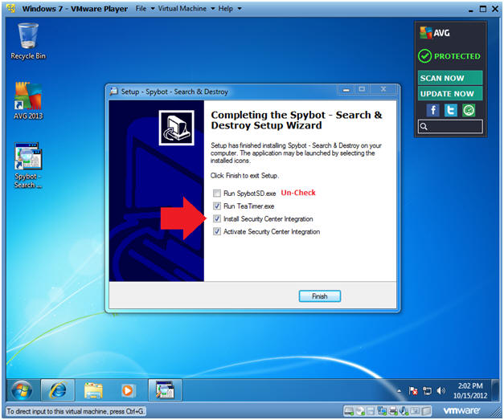The width and height of the screenshot is (504, 420).
Task: Uncheck Run TeaTimer.exe checkbox
Action: (217, 206)
